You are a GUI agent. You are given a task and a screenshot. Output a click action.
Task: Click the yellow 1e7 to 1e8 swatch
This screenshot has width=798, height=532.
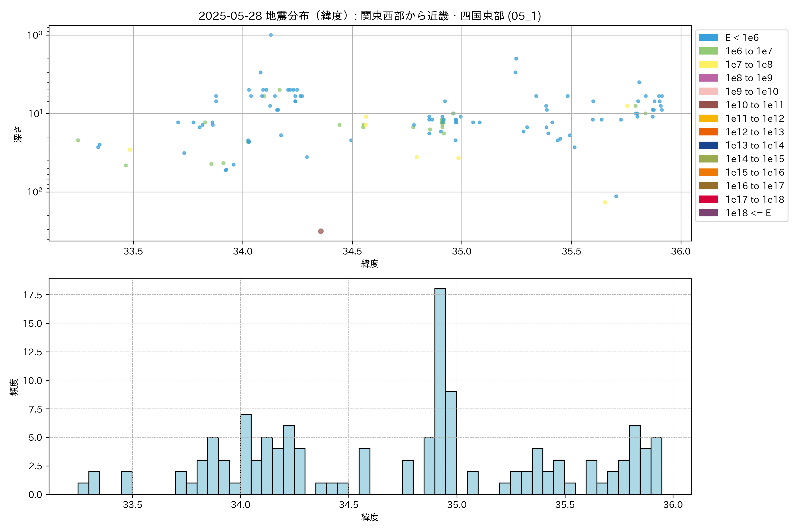(x=708, y=65)
